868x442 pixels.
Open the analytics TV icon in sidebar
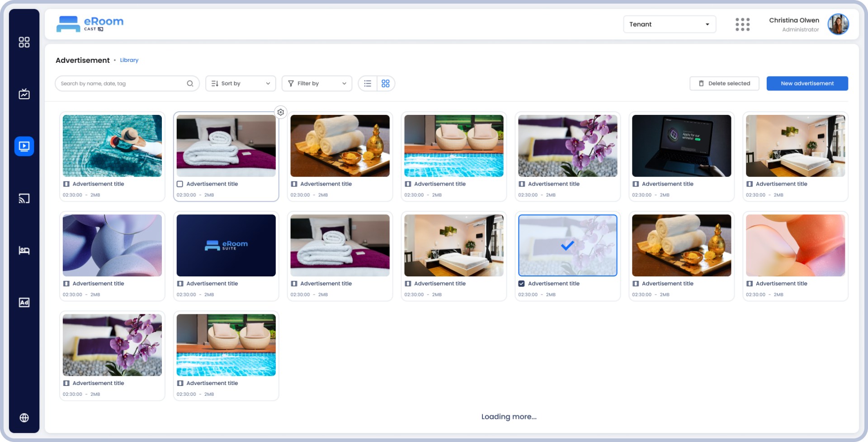(x=24, y=94)
